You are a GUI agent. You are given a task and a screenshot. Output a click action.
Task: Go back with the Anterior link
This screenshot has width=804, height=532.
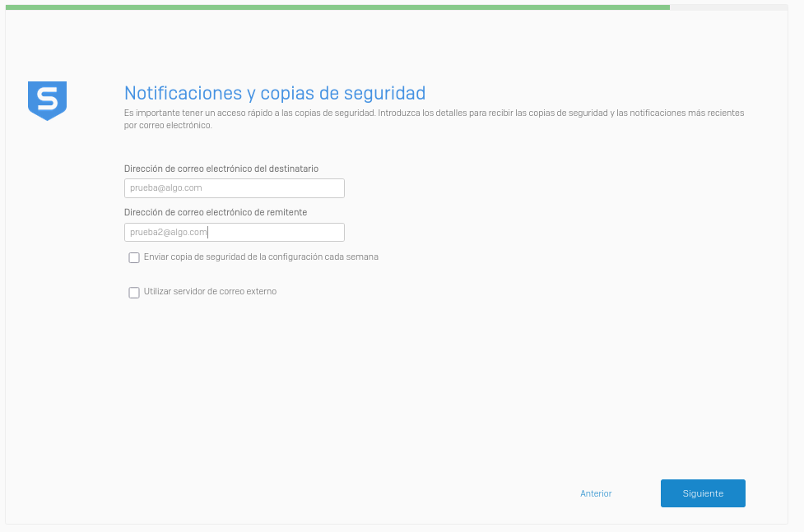[x=596, y=493]
